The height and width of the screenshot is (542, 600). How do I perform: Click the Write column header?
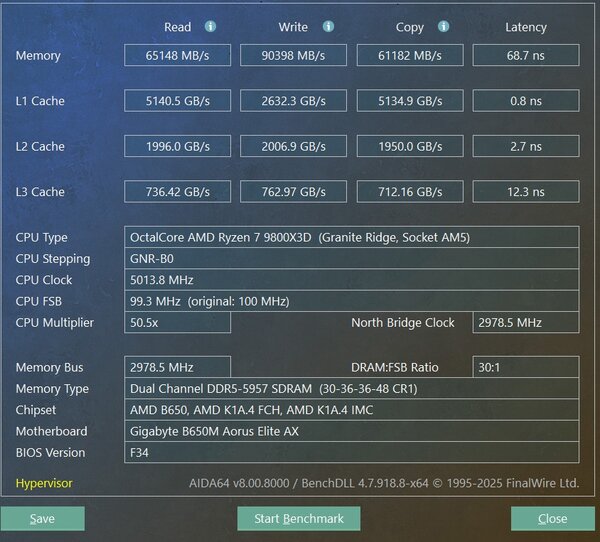click(293, 27)
